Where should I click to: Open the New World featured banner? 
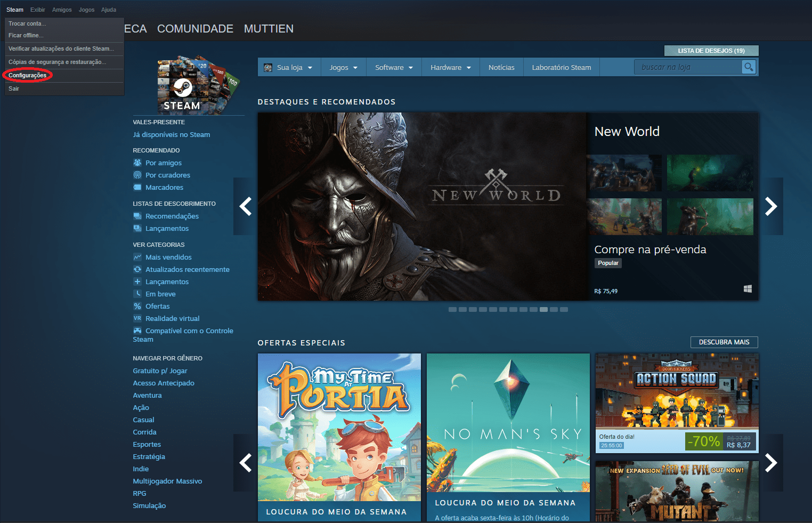[x=422, y=206]
